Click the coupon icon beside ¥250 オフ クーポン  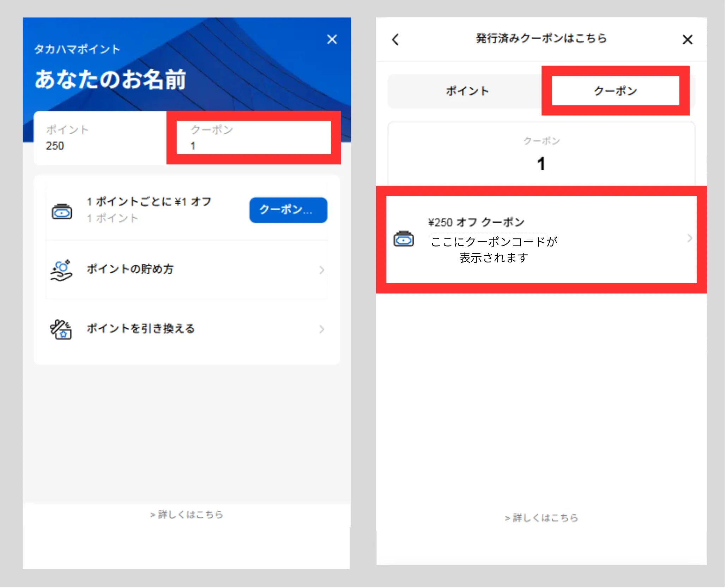point(404,240)
